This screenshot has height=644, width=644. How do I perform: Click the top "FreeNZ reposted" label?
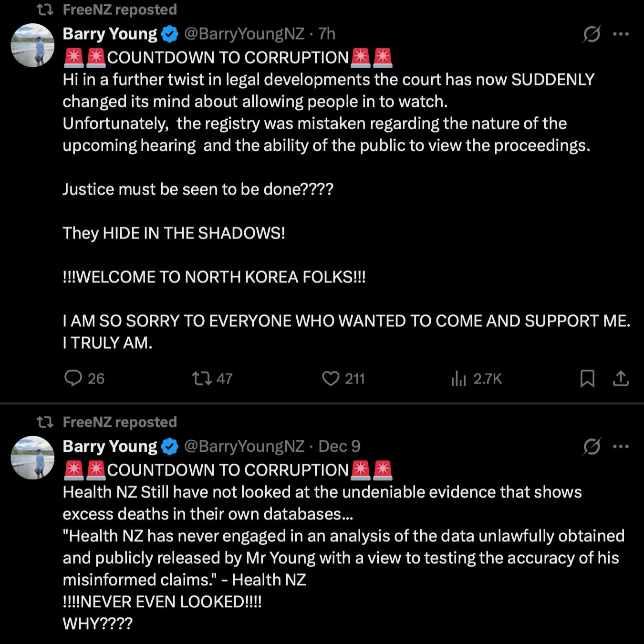(120, 10)
